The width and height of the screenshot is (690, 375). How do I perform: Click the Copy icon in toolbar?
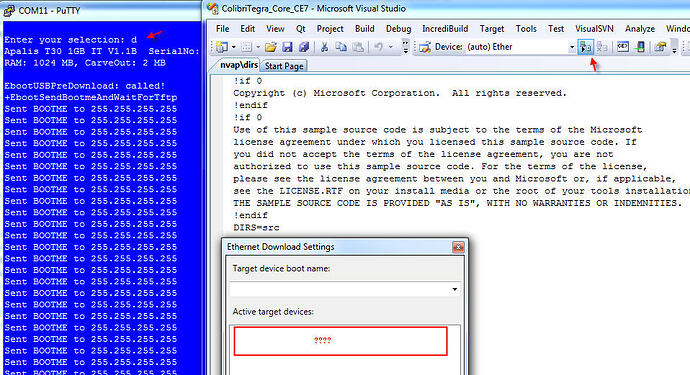(x=341, y=47)
